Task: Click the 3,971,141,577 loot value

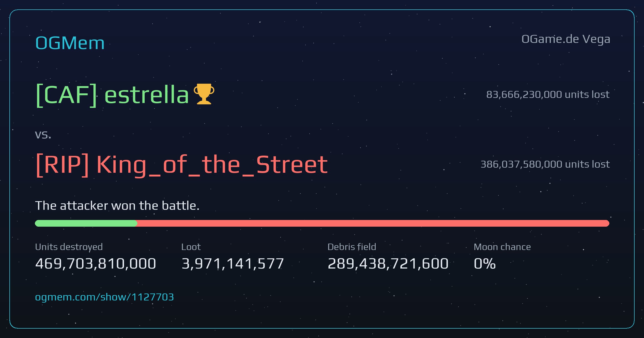Action: click(x=233, y=263)
